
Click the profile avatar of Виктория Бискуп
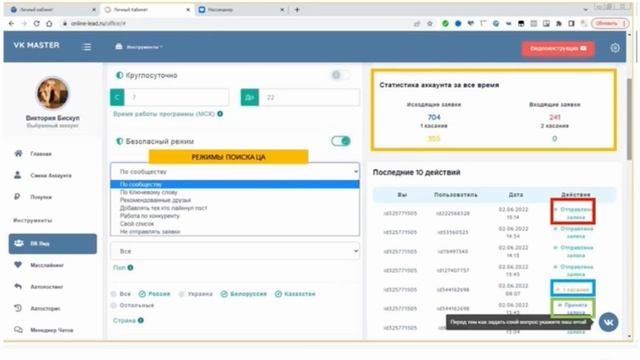pyautogui.click(x=52, y=93)
